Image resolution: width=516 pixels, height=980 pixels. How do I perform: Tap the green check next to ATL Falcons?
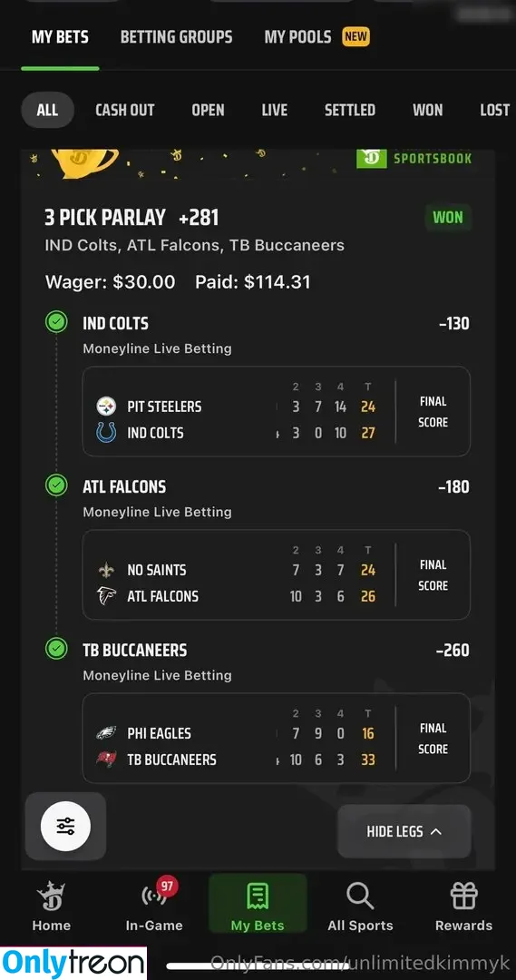tap(56, 485)
